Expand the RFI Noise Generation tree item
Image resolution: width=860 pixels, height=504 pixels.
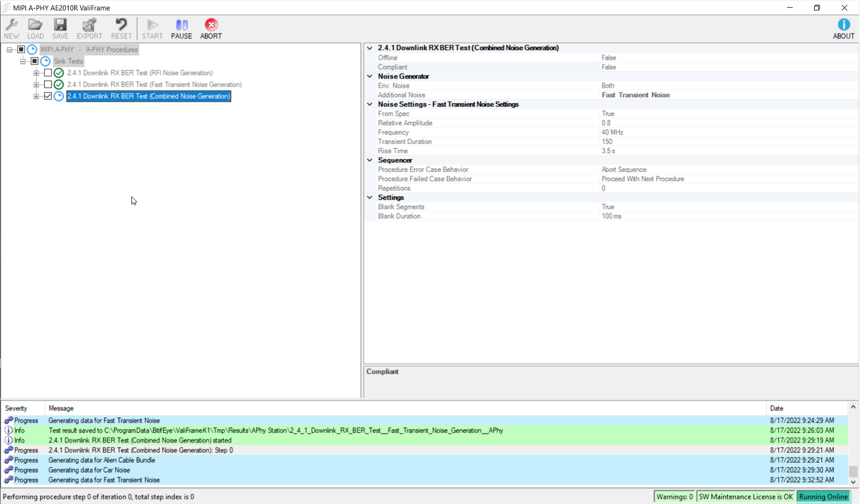click(36, 73)
